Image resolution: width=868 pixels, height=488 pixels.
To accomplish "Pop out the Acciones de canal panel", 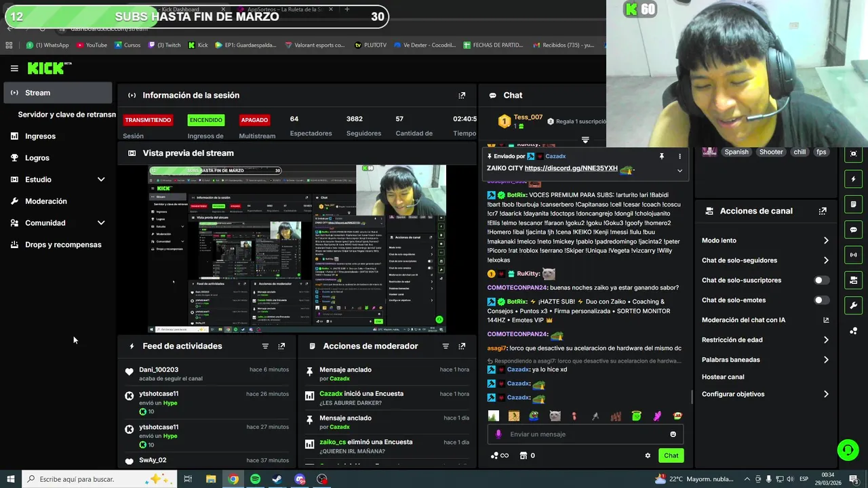I will 823,211.
